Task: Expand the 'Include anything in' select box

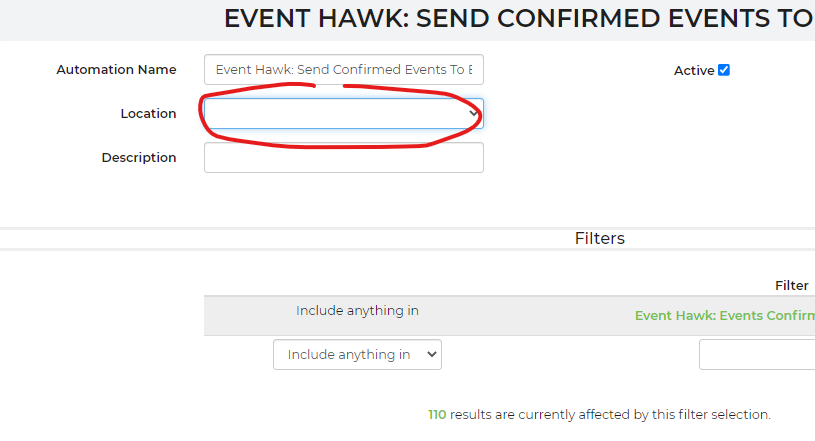Action: pyautogui.click(x=357, y=355)
